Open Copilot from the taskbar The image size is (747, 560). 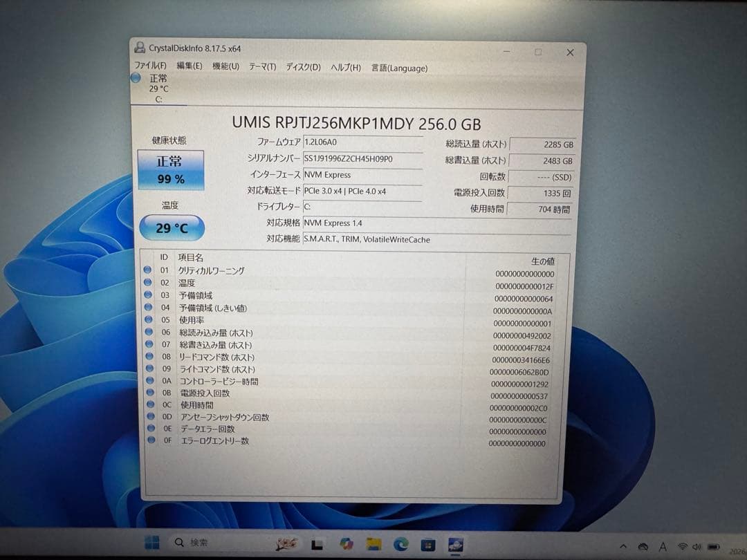[347, 544]
